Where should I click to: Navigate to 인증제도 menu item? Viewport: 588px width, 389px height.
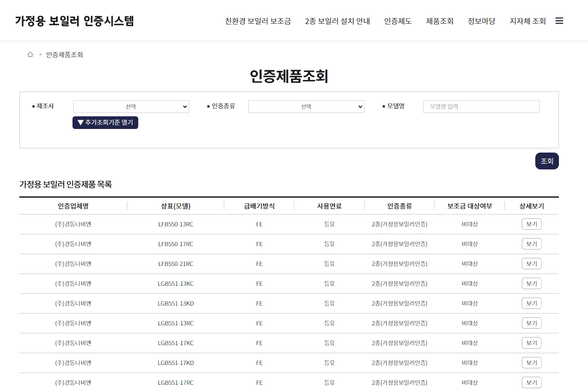click(x=397, y=21)
